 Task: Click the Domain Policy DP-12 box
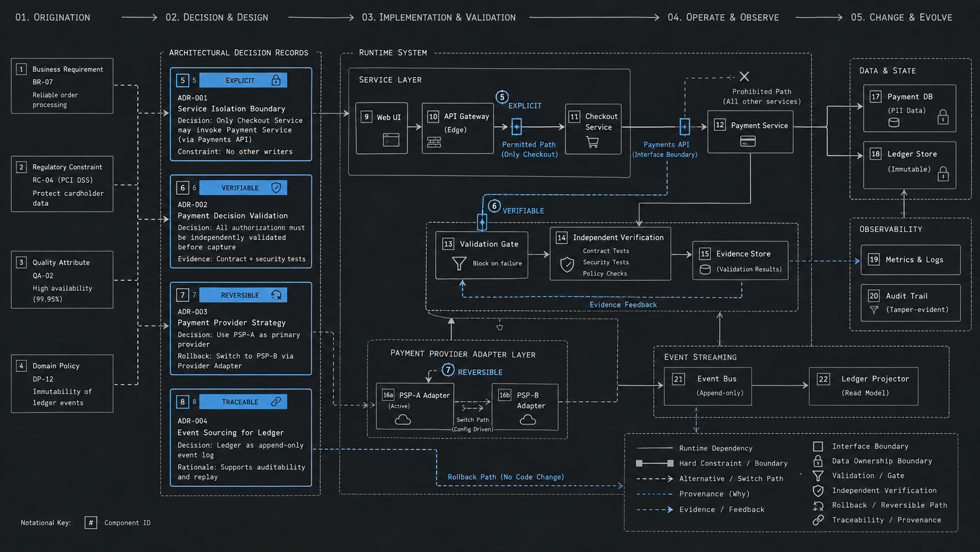pos(62,384)
